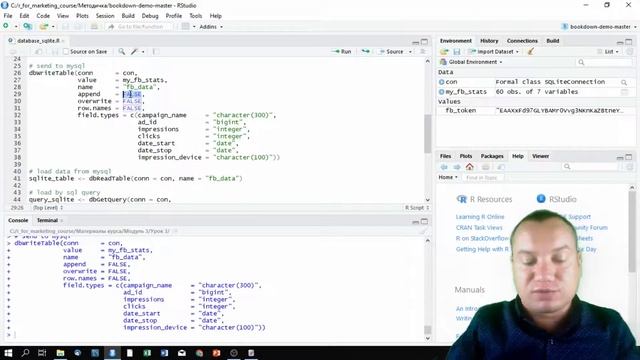Image resolution: width=640 pixels, height=360 pixels.
Task: Click the Help print topic icon
Action: tap(485, 167)
